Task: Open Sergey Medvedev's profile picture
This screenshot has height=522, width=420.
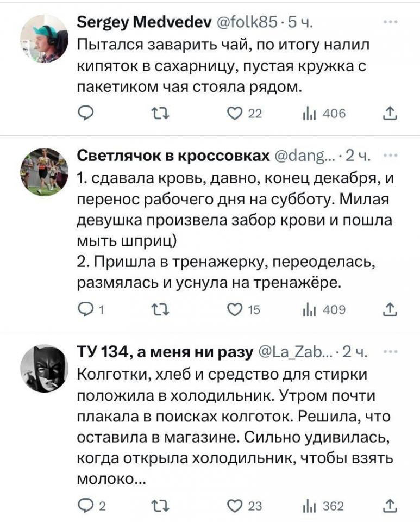Action: [x=43, y=39]
